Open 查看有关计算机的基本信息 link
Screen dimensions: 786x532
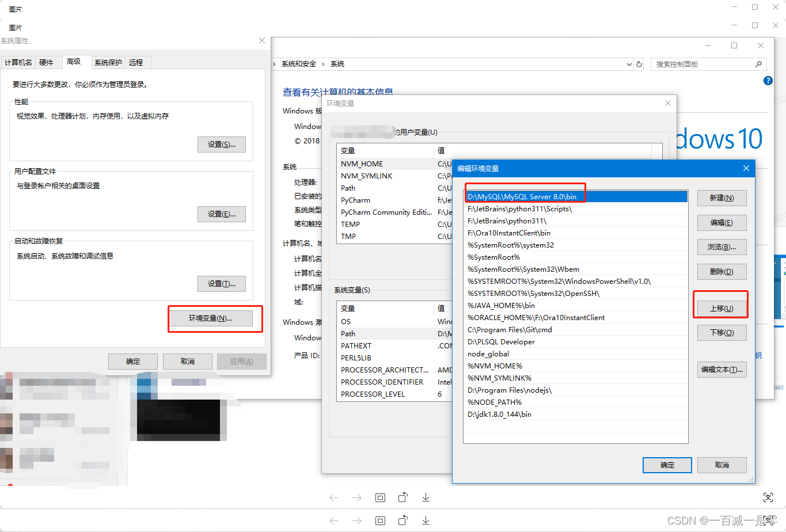click(337, 92)
